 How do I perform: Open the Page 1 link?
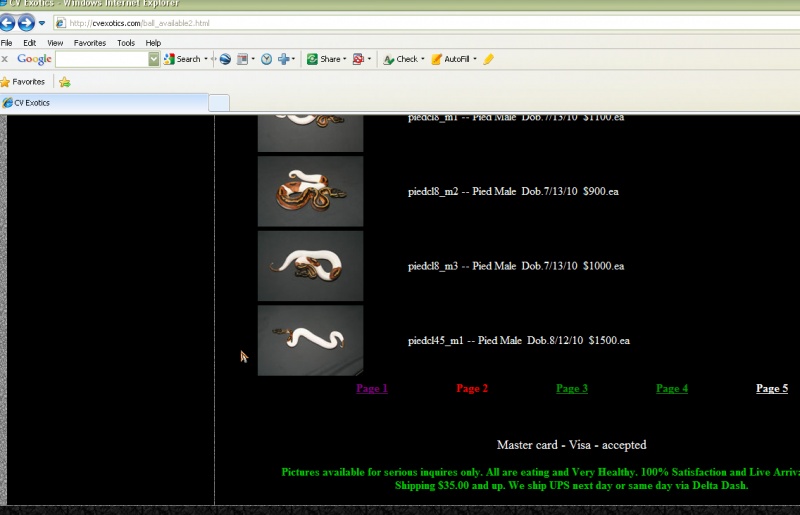[x=372, y=388]
